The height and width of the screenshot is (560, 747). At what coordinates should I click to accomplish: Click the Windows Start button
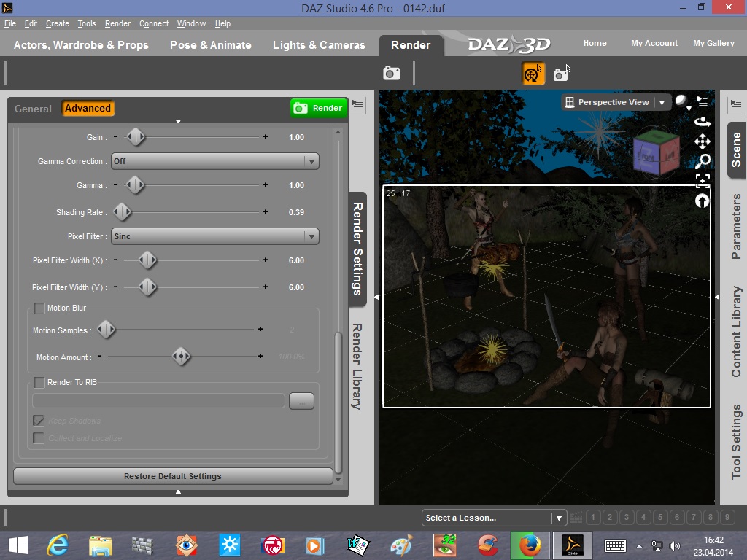pos(18,545)
